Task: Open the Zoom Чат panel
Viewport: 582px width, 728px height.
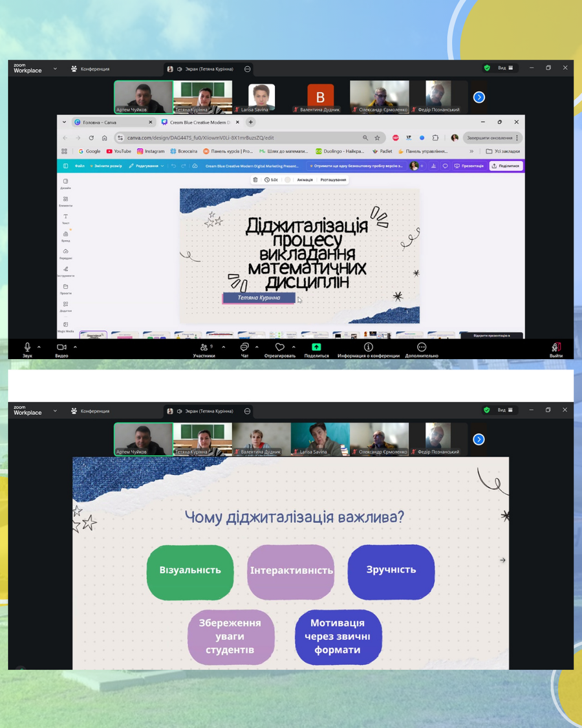Action: click(x=244, y=348)
